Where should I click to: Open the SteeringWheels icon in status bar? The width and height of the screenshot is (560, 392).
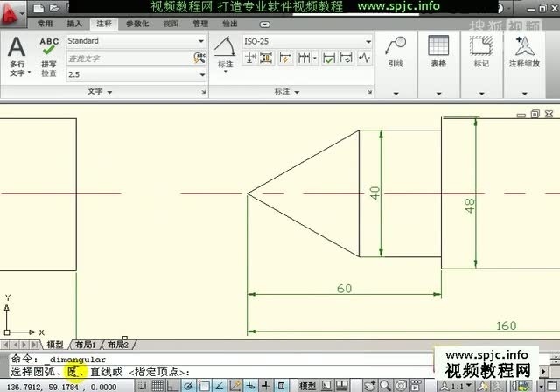pyautogui.click(x=401, y=386)
